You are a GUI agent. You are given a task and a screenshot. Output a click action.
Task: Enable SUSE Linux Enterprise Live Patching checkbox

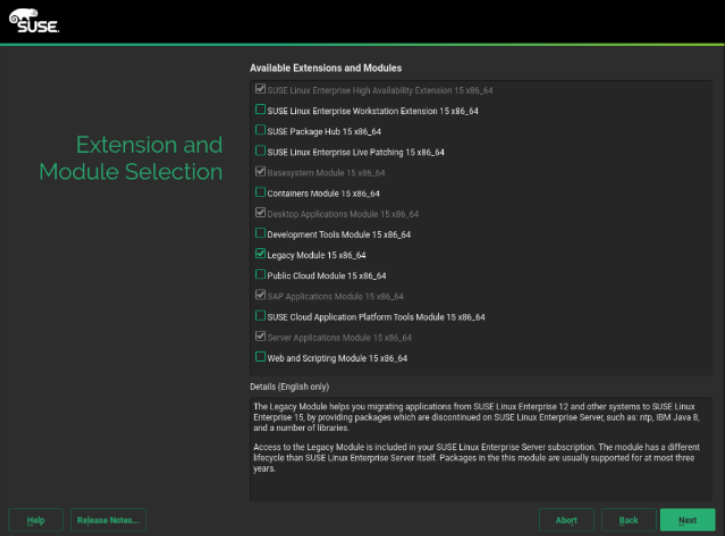click(x=260, y=151)
